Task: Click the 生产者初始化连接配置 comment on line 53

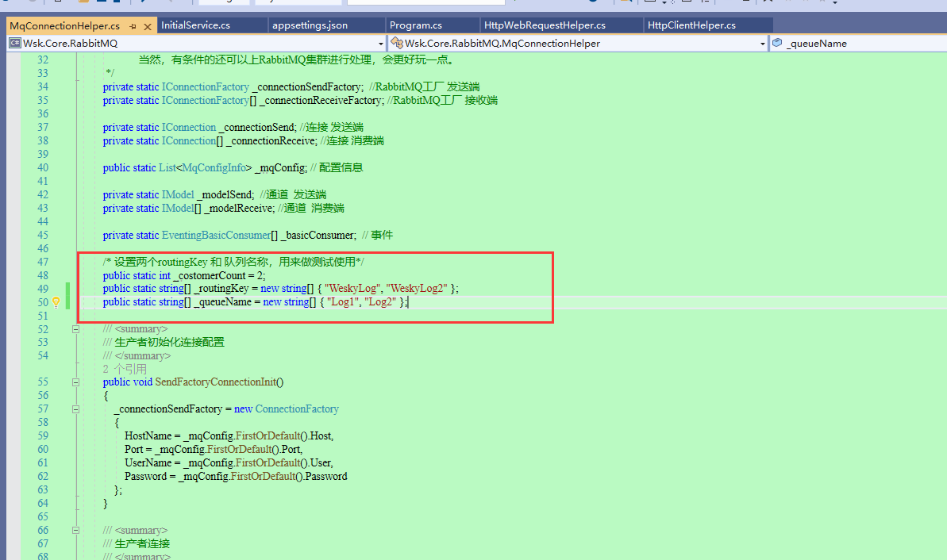Action: pos(169,342)
